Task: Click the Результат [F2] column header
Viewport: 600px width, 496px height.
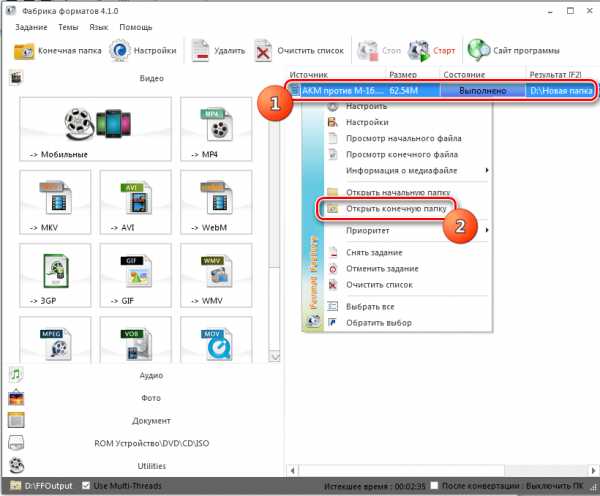Action: tap(561, 75)
